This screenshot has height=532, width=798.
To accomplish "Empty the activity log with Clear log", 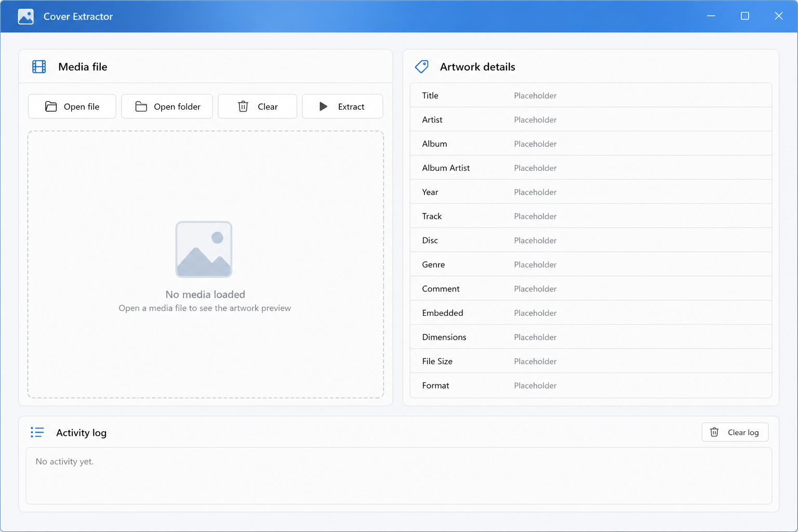I will [735, 432].
